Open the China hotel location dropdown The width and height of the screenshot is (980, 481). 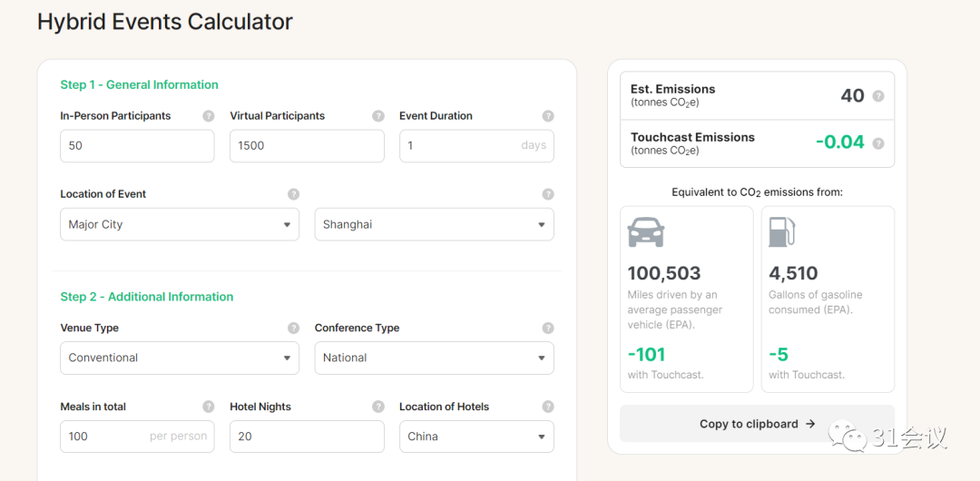pyautogui.click(x=476, y=437)
